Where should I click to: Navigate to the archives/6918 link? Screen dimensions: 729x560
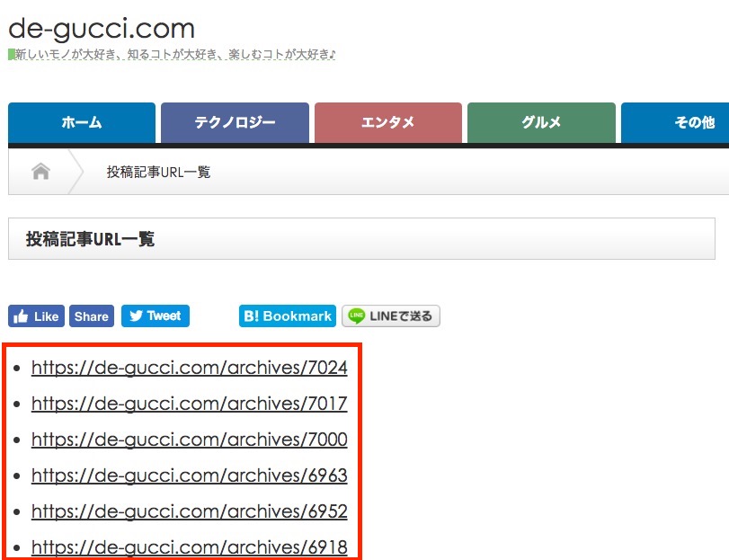(189, 547)
